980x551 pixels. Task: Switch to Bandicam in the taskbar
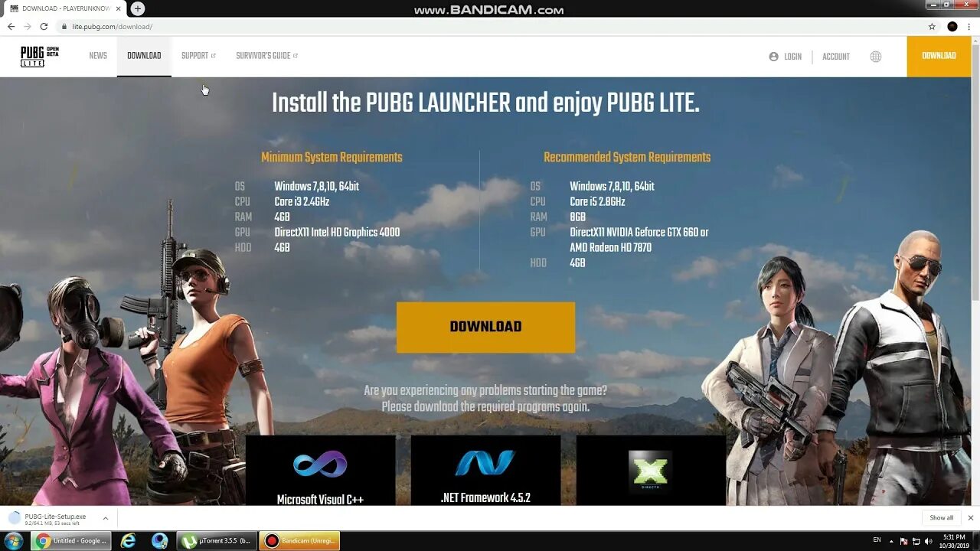coord(299,541)
